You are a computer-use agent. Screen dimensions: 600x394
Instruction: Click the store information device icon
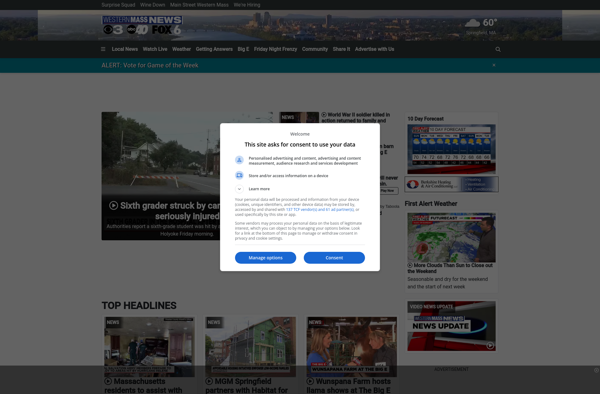pyautogui.click(x=239, y=175)
